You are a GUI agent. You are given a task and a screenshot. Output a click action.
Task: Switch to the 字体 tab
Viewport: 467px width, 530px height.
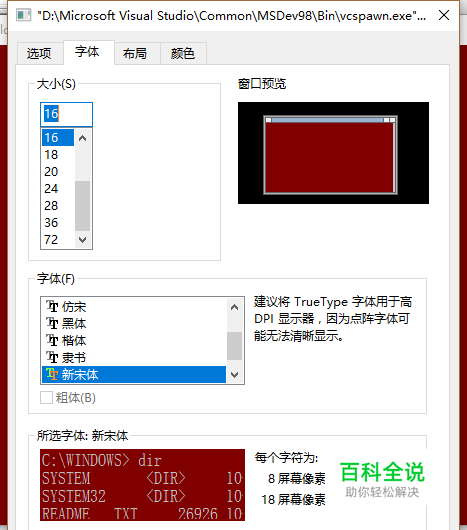click(x=89, y=52)
